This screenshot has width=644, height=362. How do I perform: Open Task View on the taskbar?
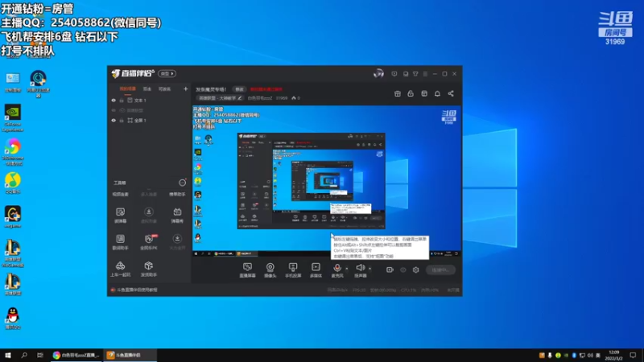39,355
